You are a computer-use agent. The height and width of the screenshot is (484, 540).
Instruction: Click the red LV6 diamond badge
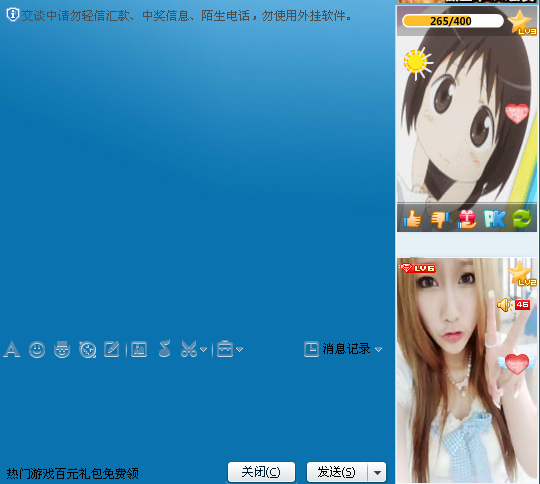pyautogui.click(x=417, y=268)
